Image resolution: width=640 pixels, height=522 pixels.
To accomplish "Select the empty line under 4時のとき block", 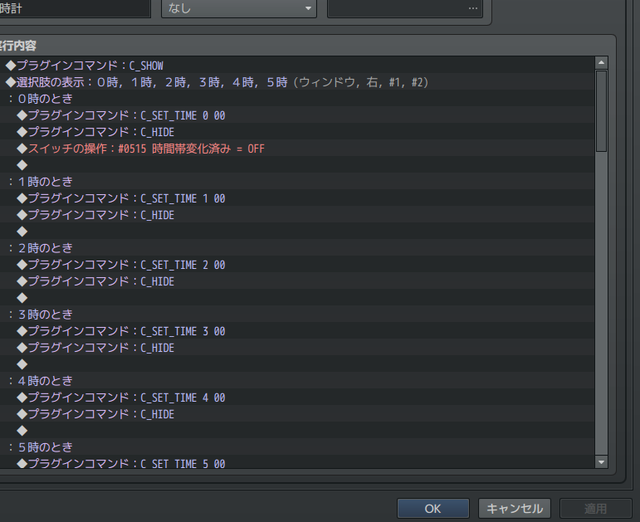I will [297, 431].
